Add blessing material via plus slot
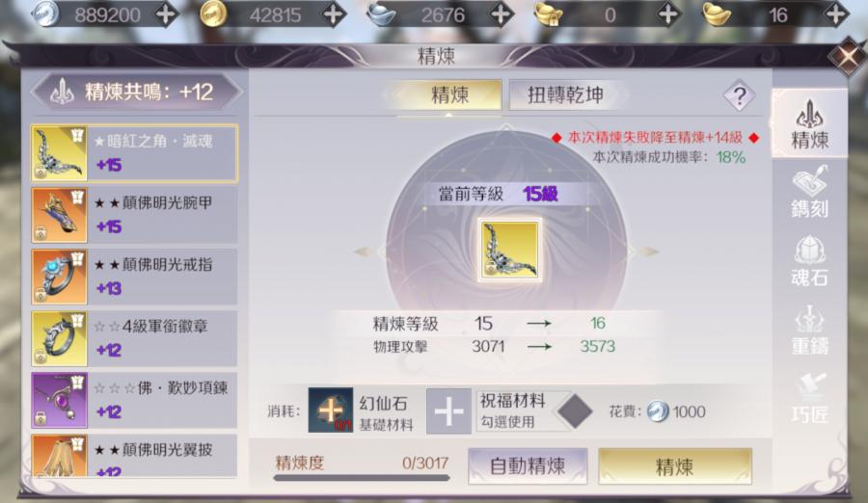This screenshot has height=503, width=868. point(448,410)
